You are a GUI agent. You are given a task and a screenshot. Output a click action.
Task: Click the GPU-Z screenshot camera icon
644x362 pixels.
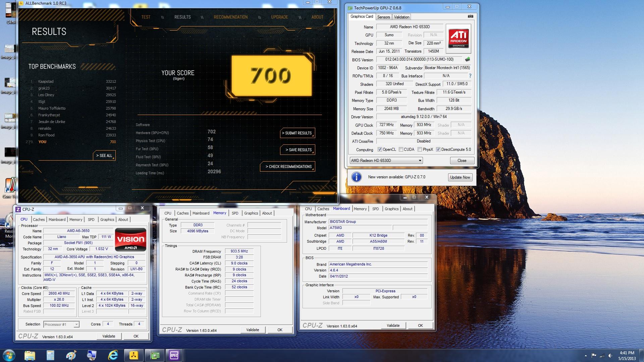[471, 16]
